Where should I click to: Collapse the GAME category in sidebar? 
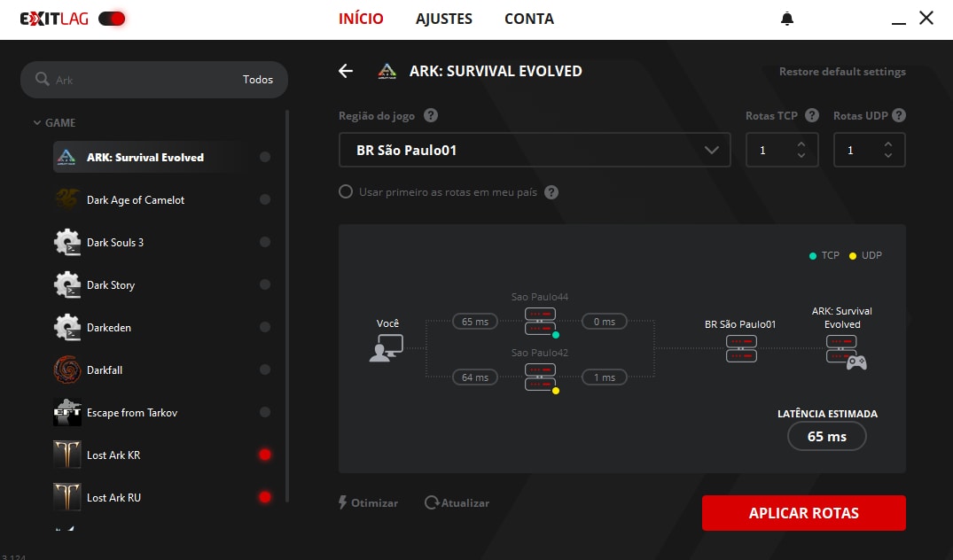pyautogui.click(x=37, y=123)
